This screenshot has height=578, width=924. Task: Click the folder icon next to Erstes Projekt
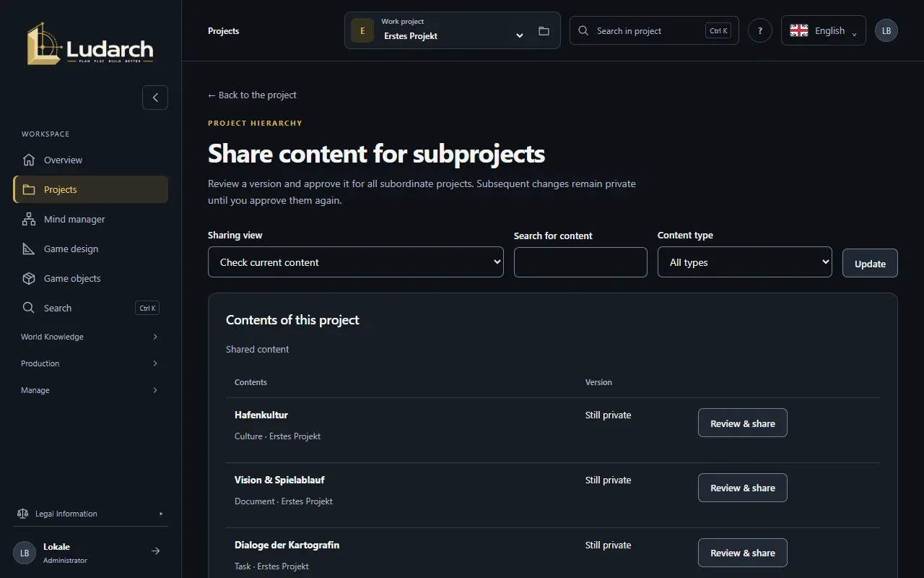[x=544, y=31]
